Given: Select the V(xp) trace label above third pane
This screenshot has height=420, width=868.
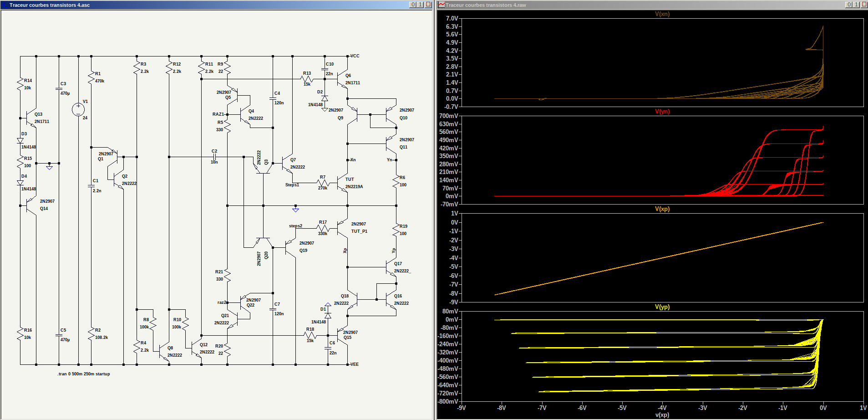Looking at the screenshot, I should coord(662,209).
